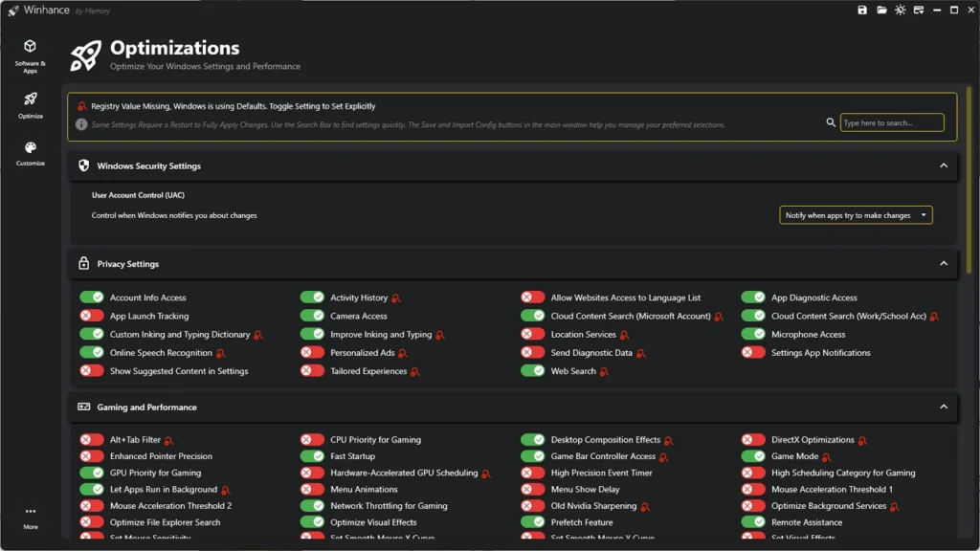Click the Privacy Settings section header
Viewport: 980px width, 551px height.
(128, 264)
